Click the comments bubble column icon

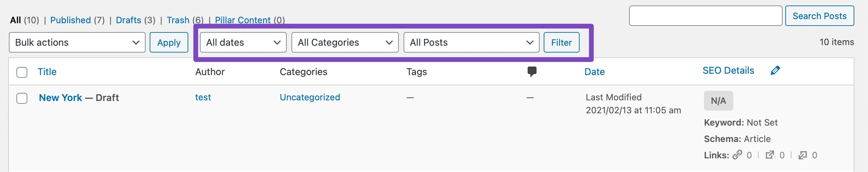pyautogui.click(x=532, y=71)
